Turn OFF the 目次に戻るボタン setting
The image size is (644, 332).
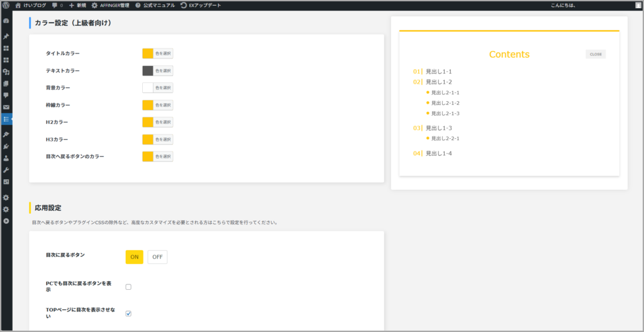click(157, 257)
